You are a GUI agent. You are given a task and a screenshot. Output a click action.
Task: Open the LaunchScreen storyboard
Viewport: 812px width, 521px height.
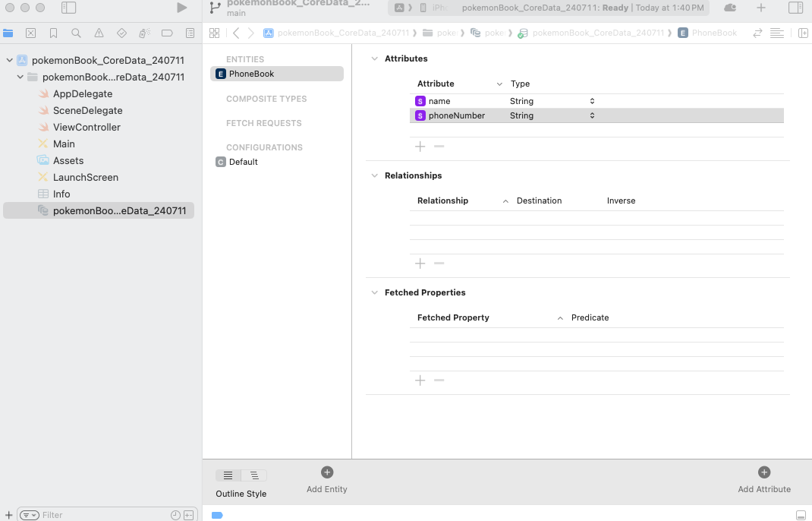pos(86,177)
